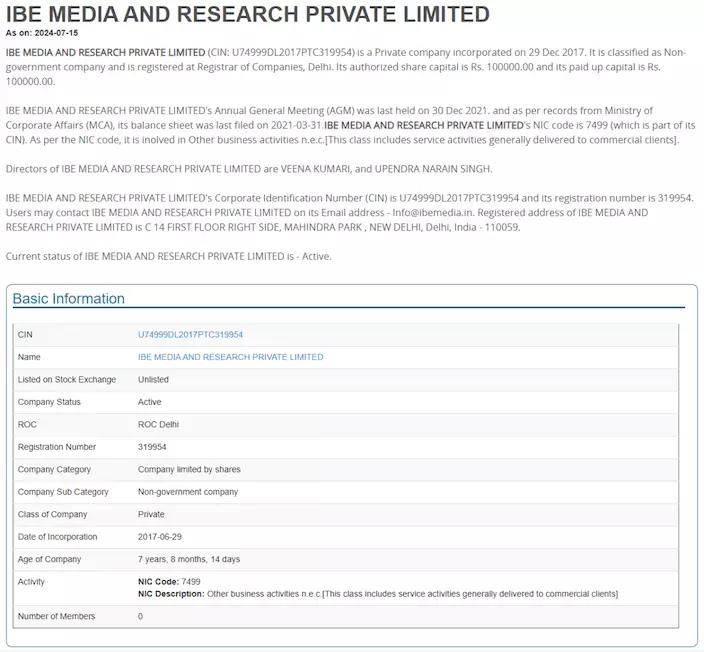The image size is (704, 652).
Task: Click the 'Active' value in Company Status row
Action: pos(149,402)
